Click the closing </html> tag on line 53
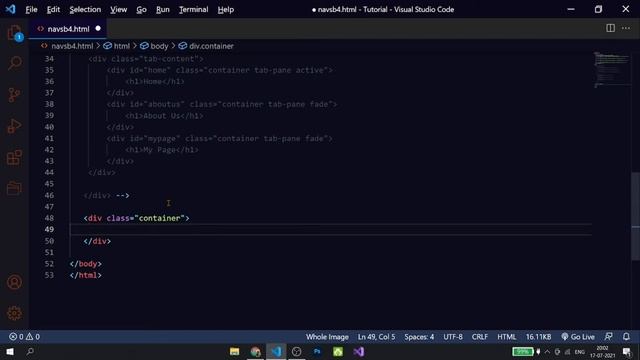640x360 pixels. (85, 275)
